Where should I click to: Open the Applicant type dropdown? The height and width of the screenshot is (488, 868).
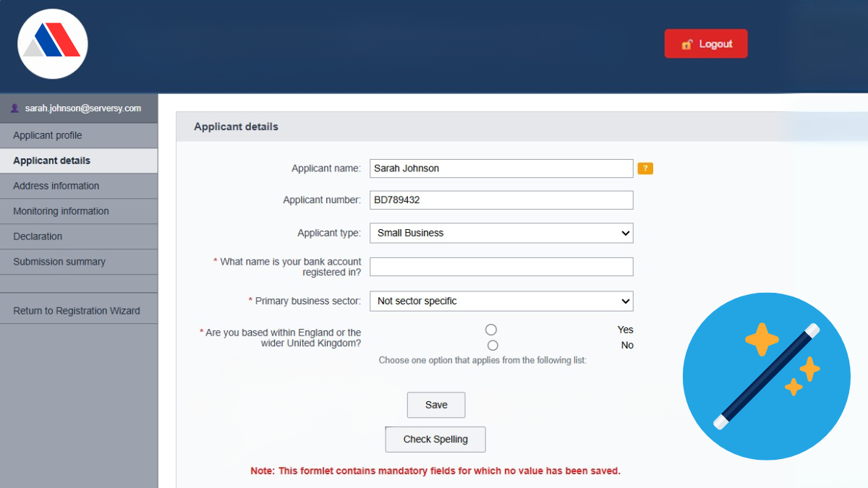click(501, 233)
